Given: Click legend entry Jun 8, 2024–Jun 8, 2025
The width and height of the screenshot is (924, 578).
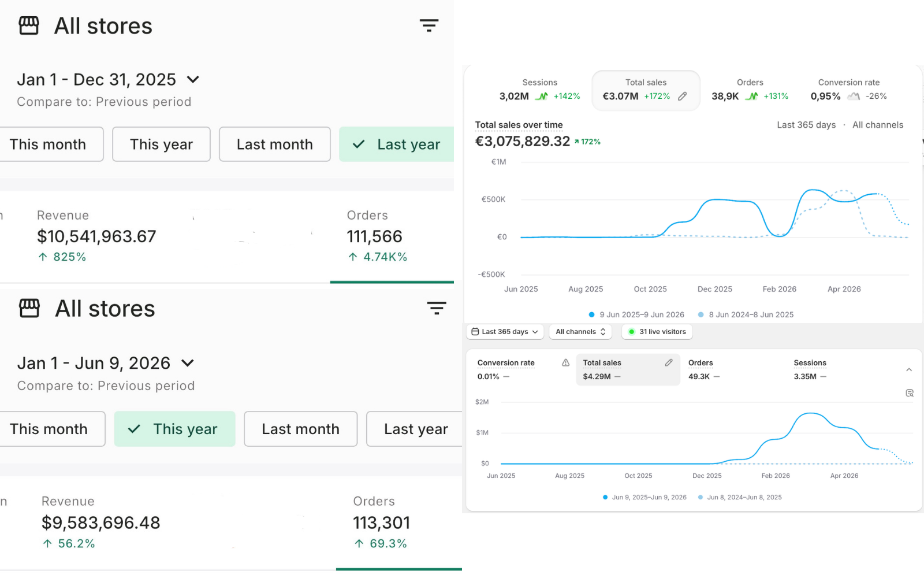Looking at the screenshot, I should (740, 497).
